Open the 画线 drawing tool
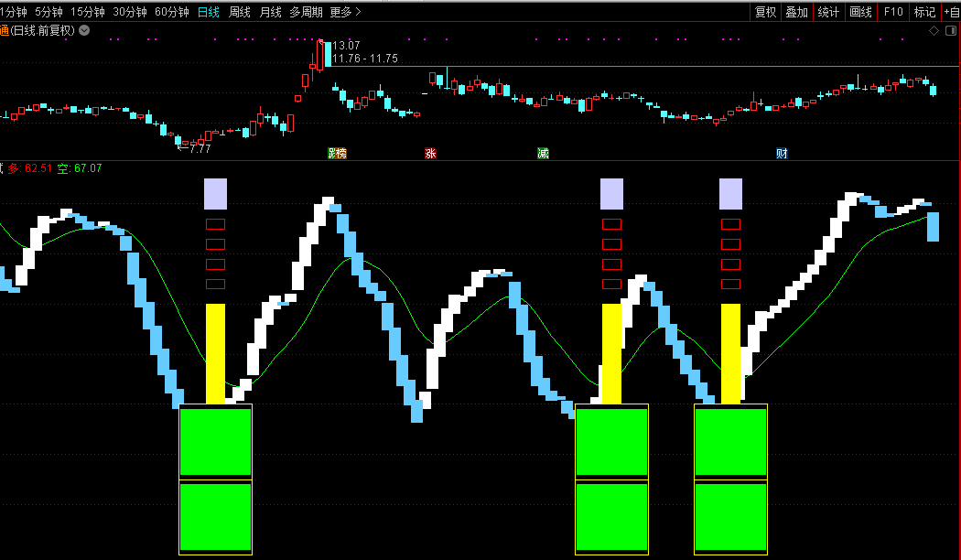 pos(860,12)
